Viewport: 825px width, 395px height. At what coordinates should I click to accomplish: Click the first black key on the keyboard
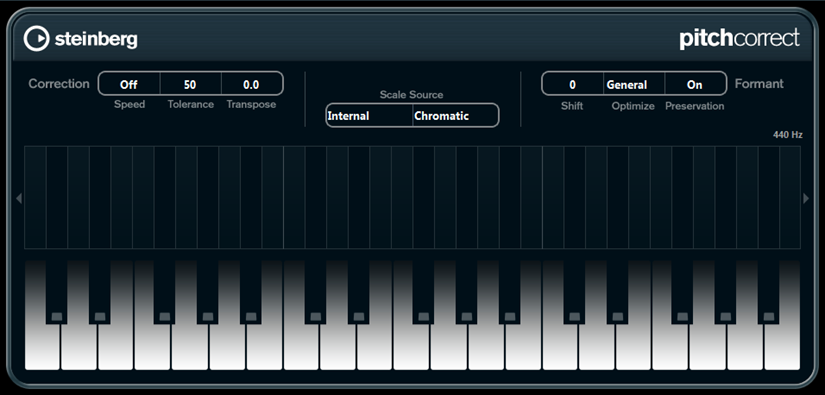[57, 292]
